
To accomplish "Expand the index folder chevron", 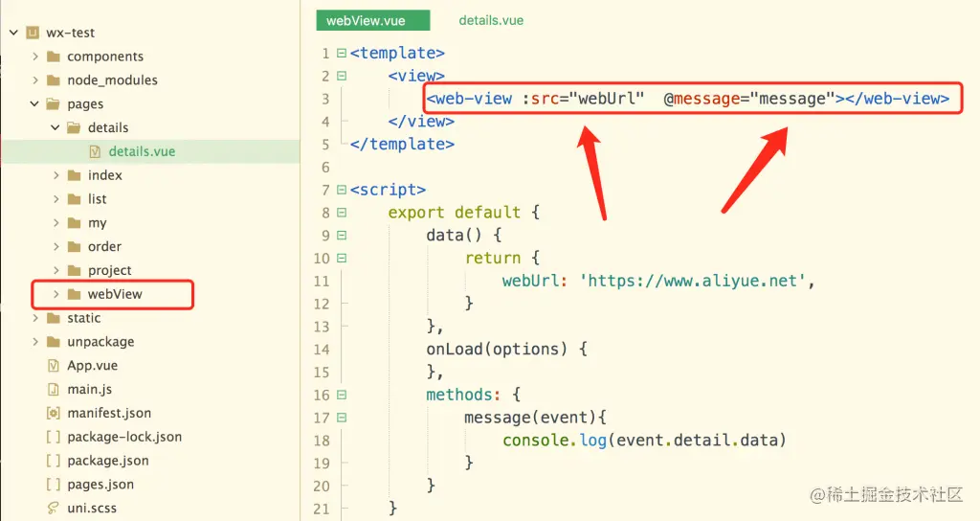I will pyautogui.click(x=56, y=175).
